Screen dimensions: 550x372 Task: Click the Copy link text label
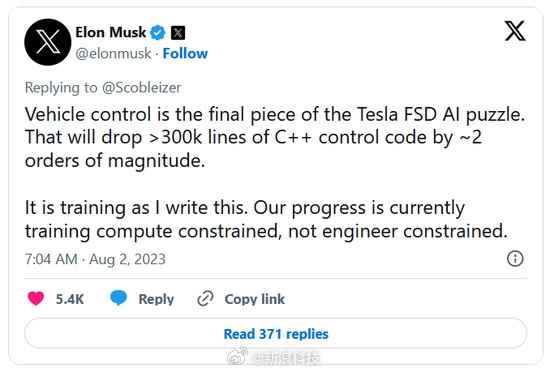pyautogui.click(x=255, y=299)
